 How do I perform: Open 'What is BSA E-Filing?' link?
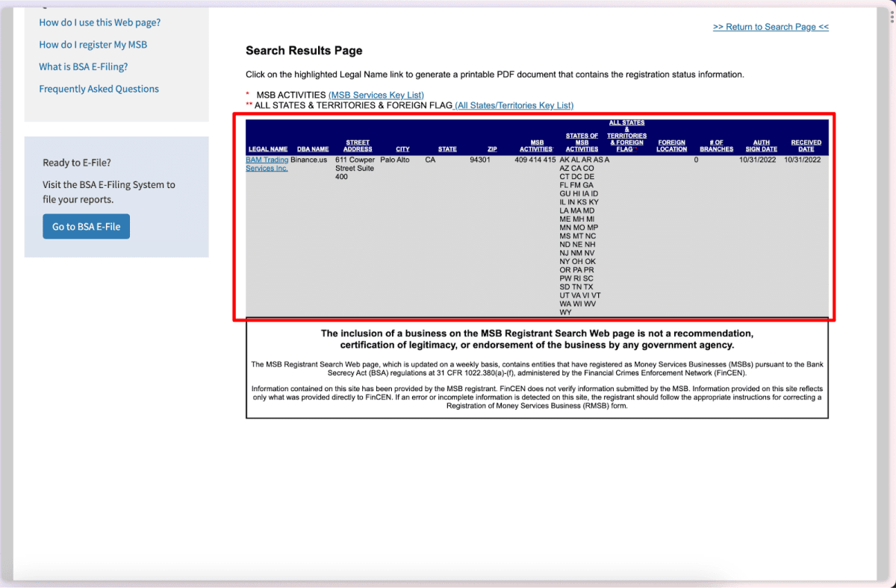(x=83, y=66)
